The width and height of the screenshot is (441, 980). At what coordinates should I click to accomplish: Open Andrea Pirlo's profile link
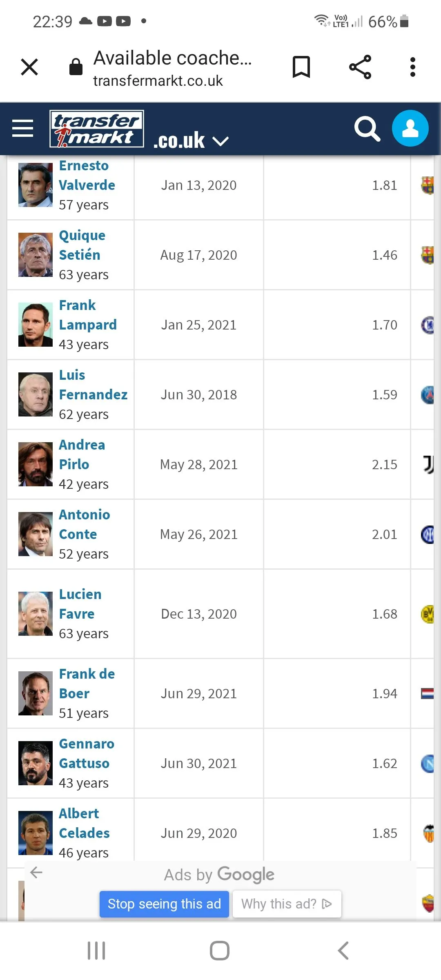[x=82, y=454]
